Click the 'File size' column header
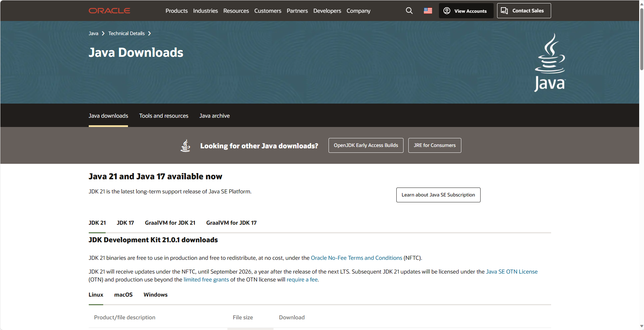This screenshot has height=330, width=644. coord(243,317)
